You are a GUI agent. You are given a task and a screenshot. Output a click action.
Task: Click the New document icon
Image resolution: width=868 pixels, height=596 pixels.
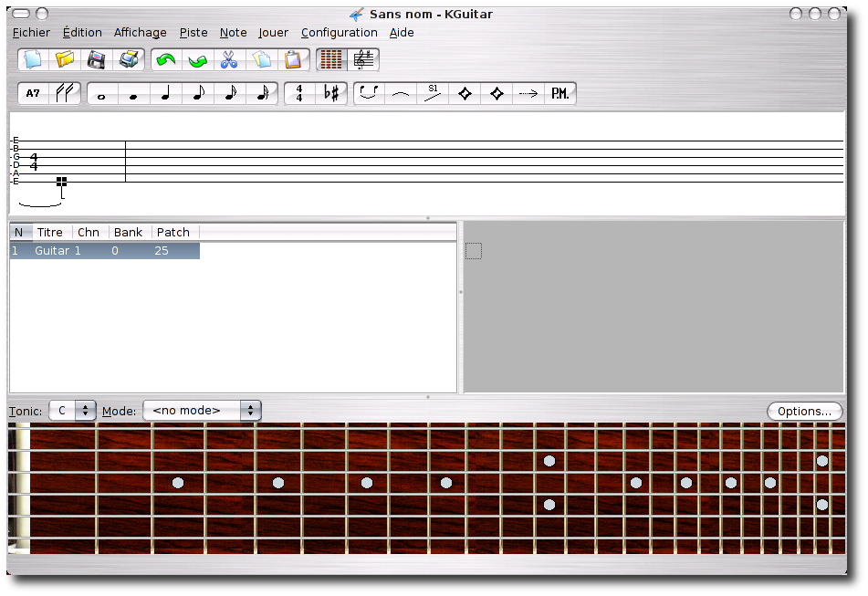point(34,60)
